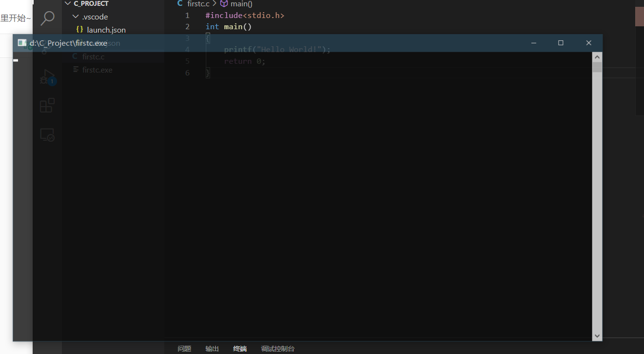Screen dimensions: 644x354
Task: Maximize the firstc.exe console window
Action: (x=561, y=43)
